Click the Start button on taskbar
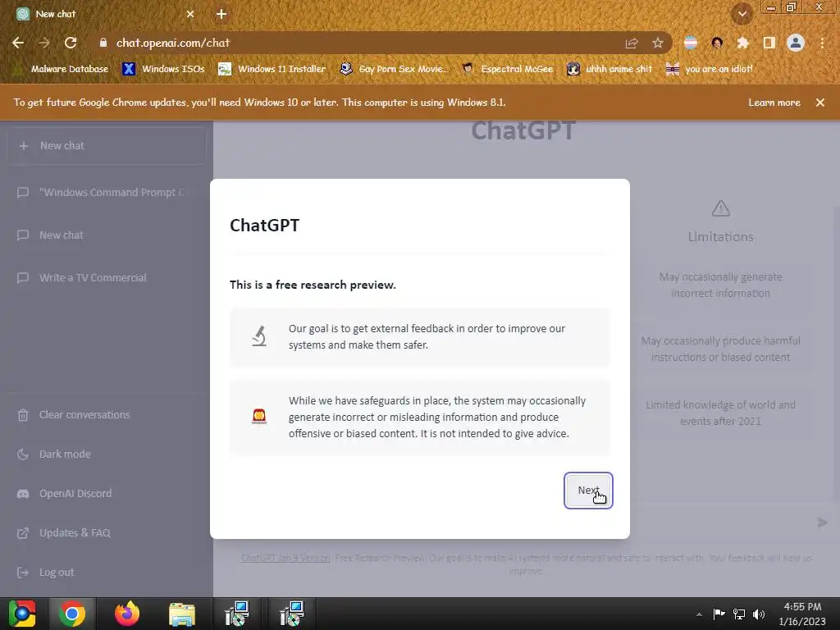 point(22,614)
